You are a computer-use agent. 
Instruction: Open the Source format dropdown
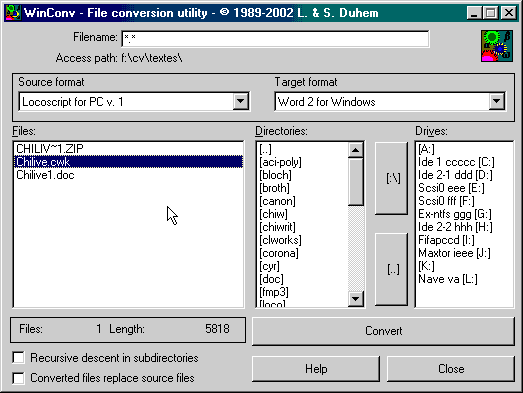[240, 101]
